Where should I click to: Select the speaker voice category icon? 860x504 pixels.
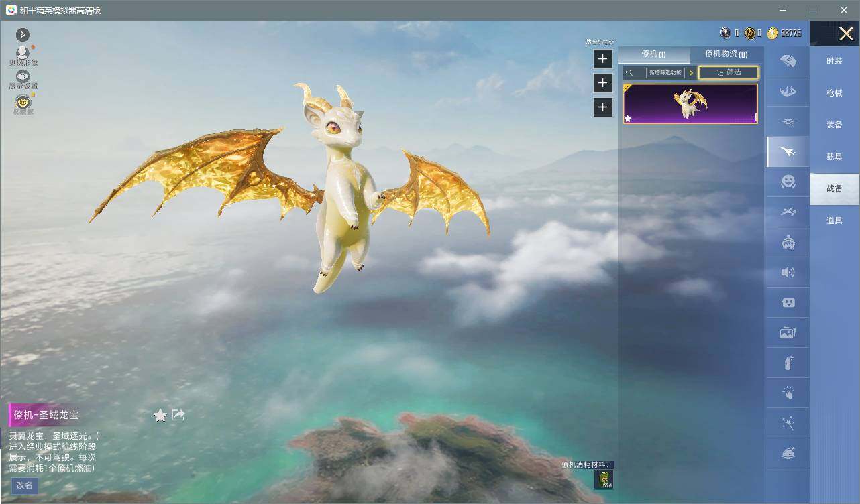click(788, 272)
